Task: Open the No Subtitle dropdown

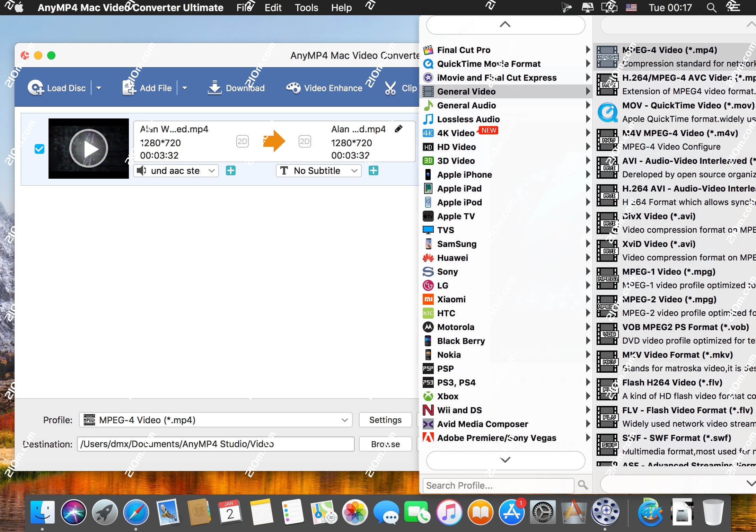Action: tap(318, 170)
